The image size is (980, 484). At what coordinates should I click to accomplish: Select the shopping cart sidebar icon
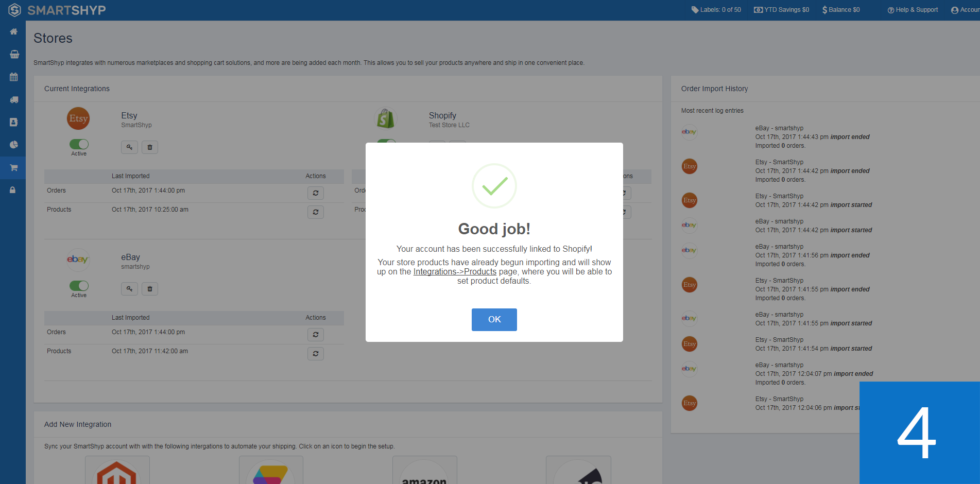point(13,167)
